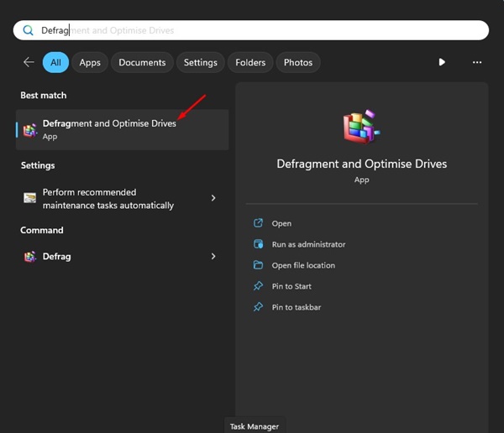Choose Open in the preview pane
Viewport: 504px width, 433px height.
pos(281,223)
